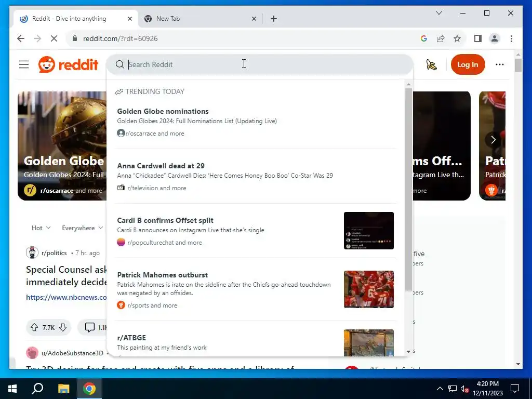The width and height of the screenshot is (532, 399).
Task: Stop loading the page
Action: 54,38
